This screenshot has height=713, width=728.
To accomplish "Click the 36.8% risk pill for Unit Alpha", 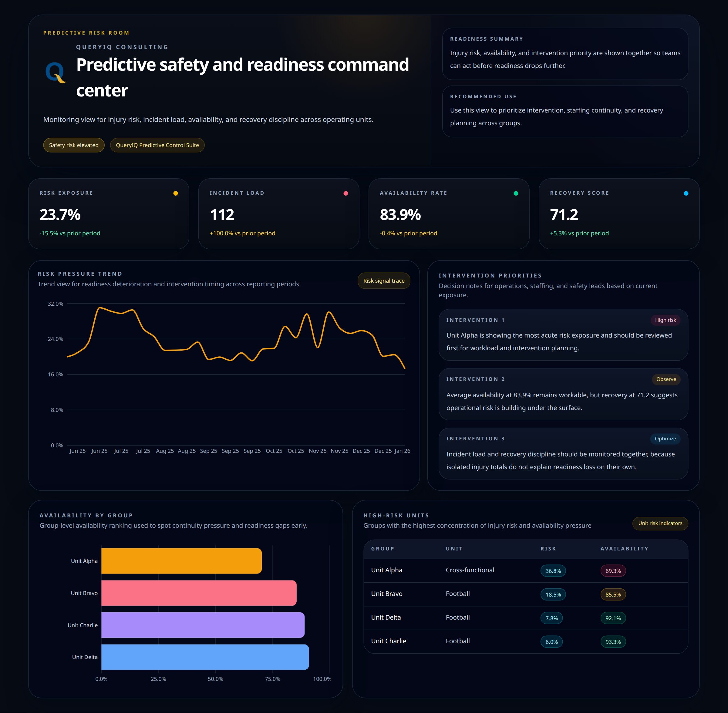I will [x=553, y=571].
